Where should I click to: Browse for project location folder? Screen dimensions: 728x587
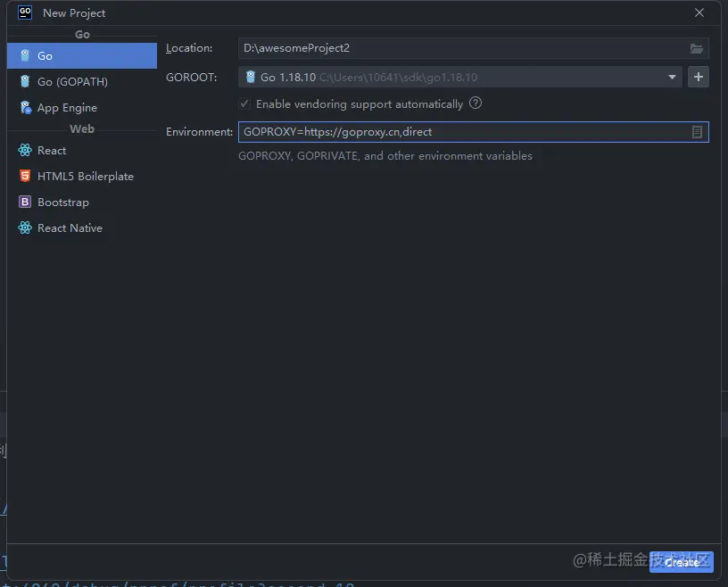click(697, 48)
